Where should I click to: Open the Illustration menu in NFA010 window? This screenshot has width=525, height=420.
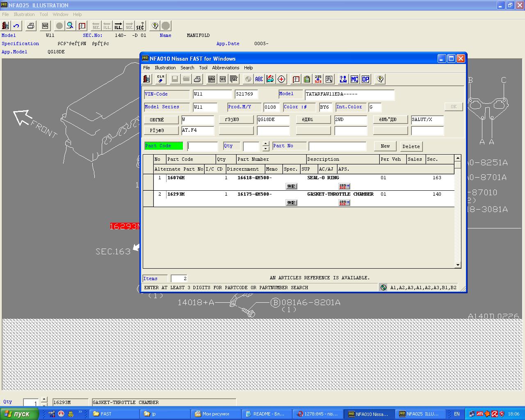click(165, 68)
